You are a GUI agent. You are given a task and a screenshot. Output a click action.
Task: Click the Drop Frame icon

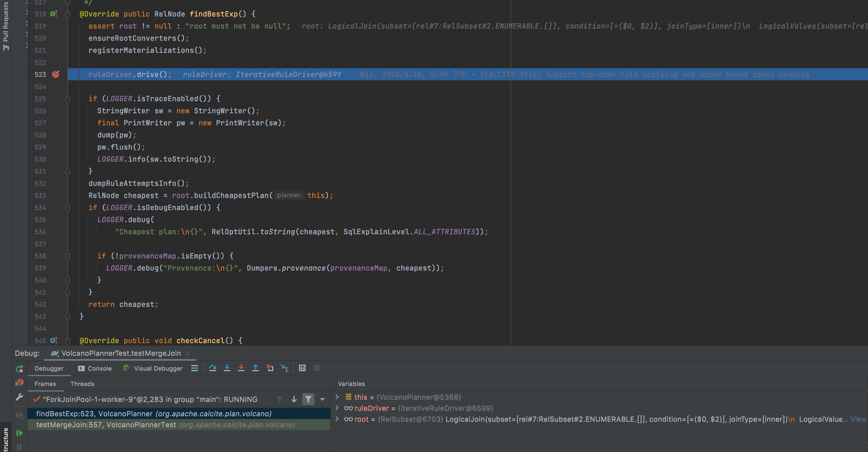[270, 368]
